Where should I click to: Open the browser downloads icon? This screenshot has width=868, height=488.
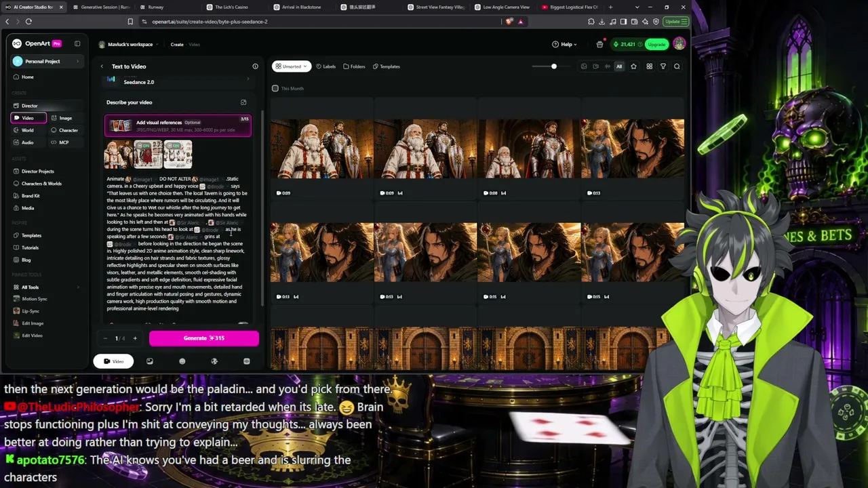click(601, 22)
